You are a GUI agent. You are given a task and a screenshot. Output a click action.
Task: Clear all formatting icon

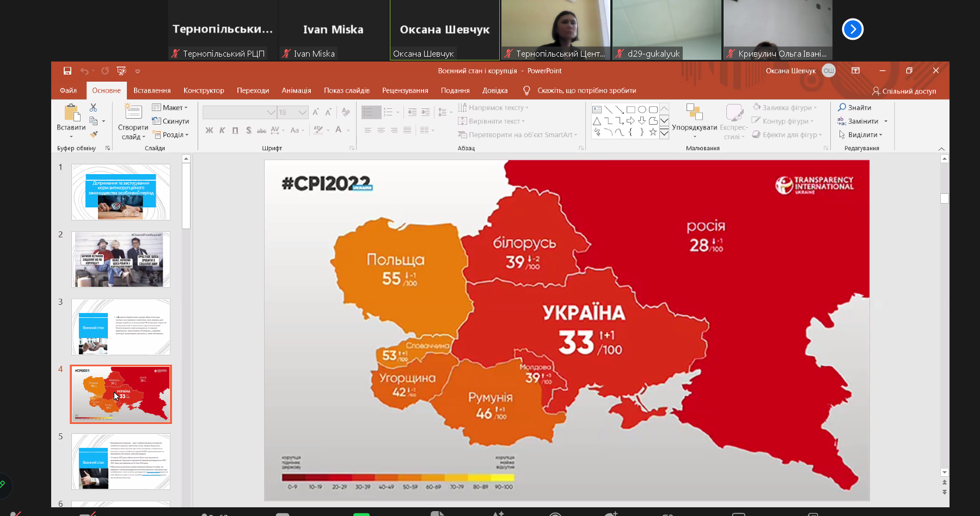tap(346, 112)
